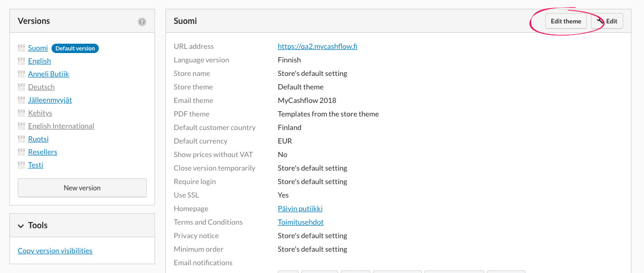
Task: Open the Versions help question-mark icon
Action: point(142,22)
